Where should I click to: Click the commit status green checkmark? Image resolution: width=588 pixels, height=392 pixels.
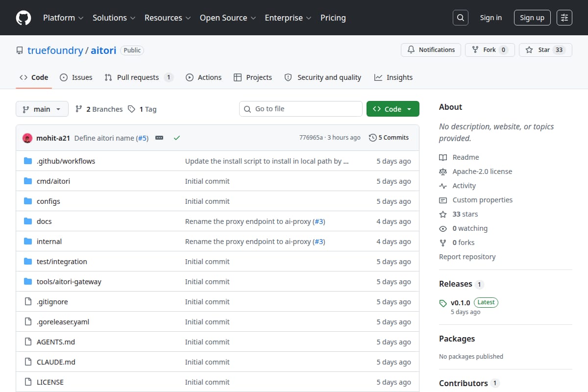(x=177, y=138)
